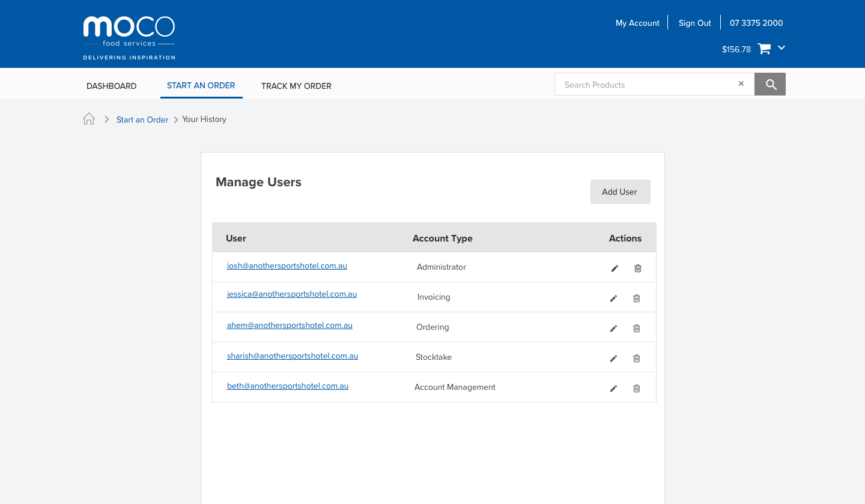The image size is (865, 504).
Task: Click the home breadcrumb icon
Action: [x=88, y=118]
